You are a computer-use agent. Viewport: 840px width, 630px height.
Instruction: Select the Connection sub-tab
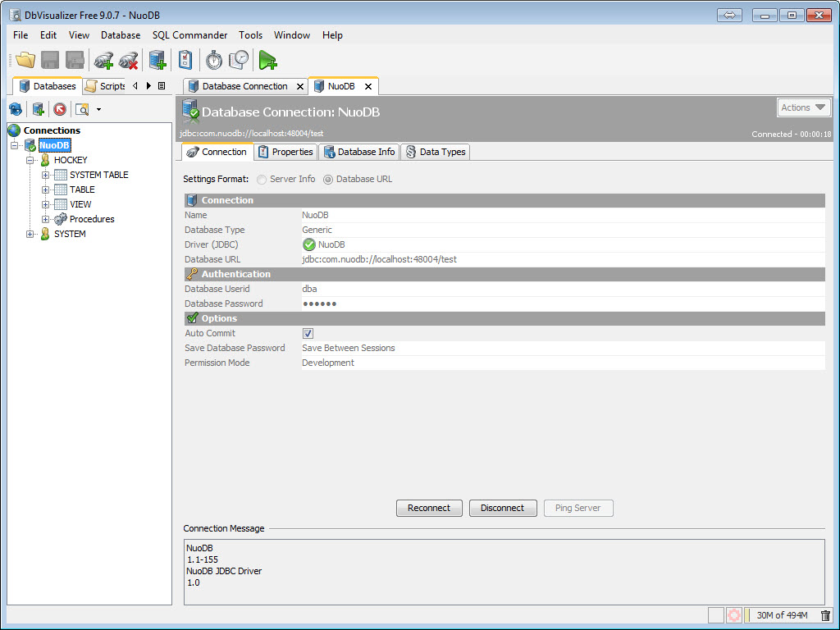(x=217, y=152)
